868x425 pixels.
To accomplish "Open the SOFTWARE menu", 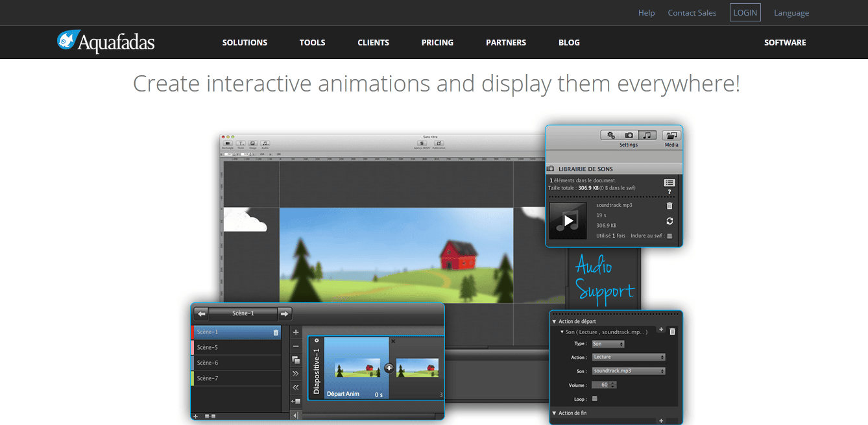I will point(785,43).
